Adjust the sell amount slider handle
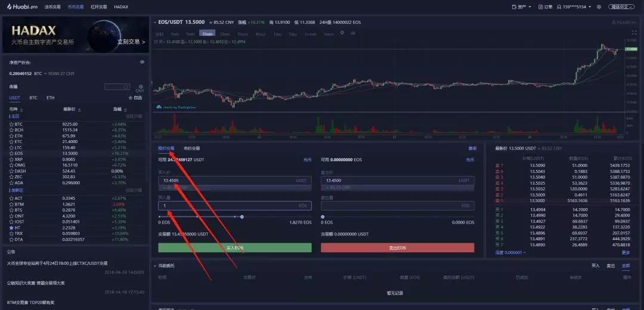 click(x=323, y=216)
